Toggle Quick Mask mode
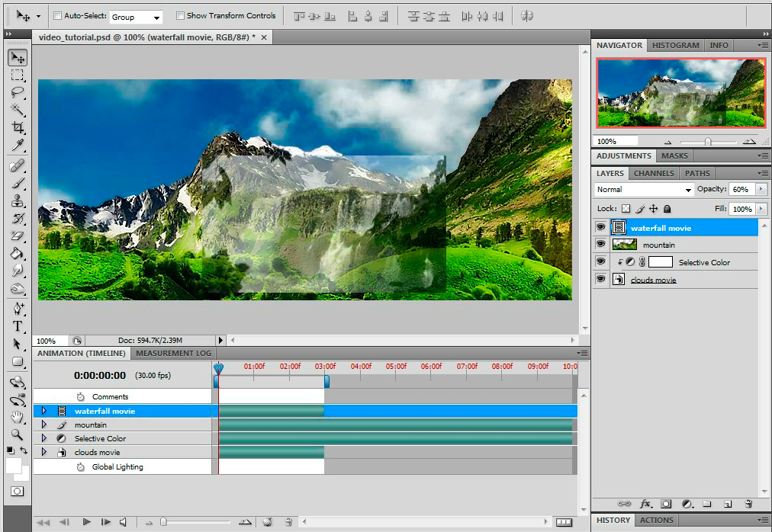Screen dimensions: 772x532 (18, 491)
